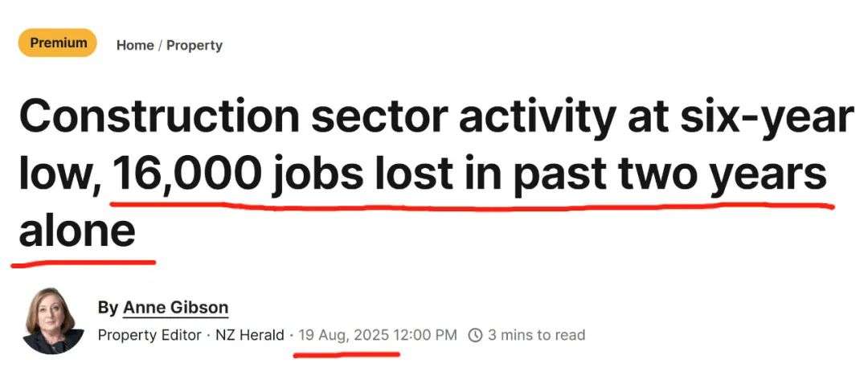Click the 'NZ Herald' publication label

(250, 334)
